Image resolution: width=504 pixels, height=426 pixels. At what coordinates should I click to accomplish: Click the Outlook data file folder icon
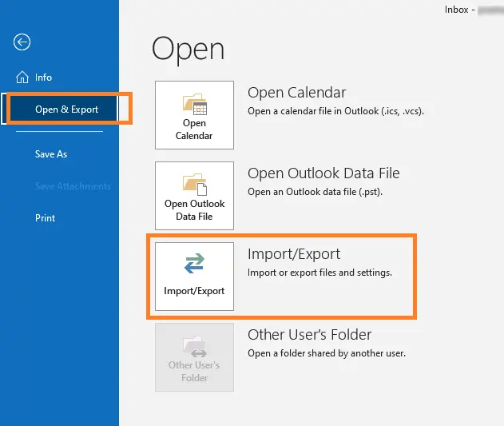[195, 185]
